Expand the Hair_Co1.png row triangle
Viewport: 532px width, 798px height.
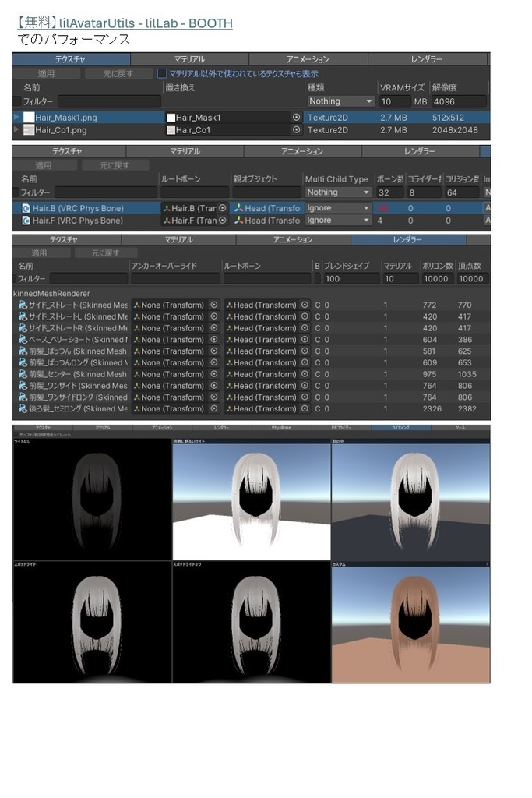[x=17, y=130]
